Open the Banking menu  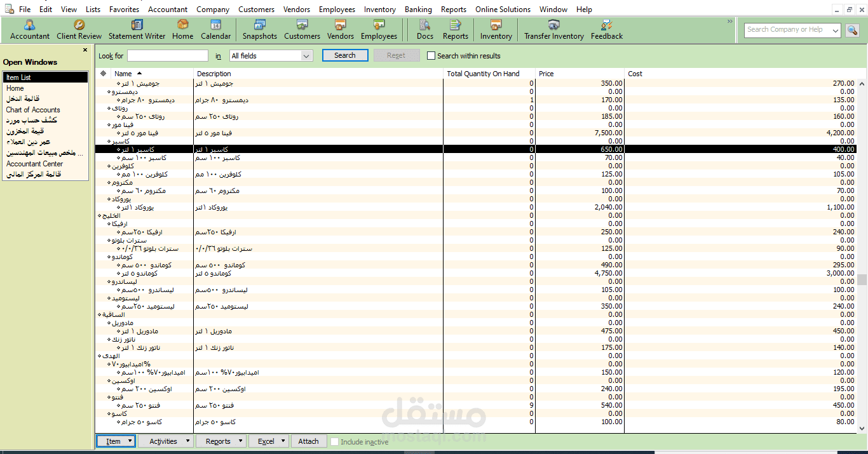(x=417, y=10)
